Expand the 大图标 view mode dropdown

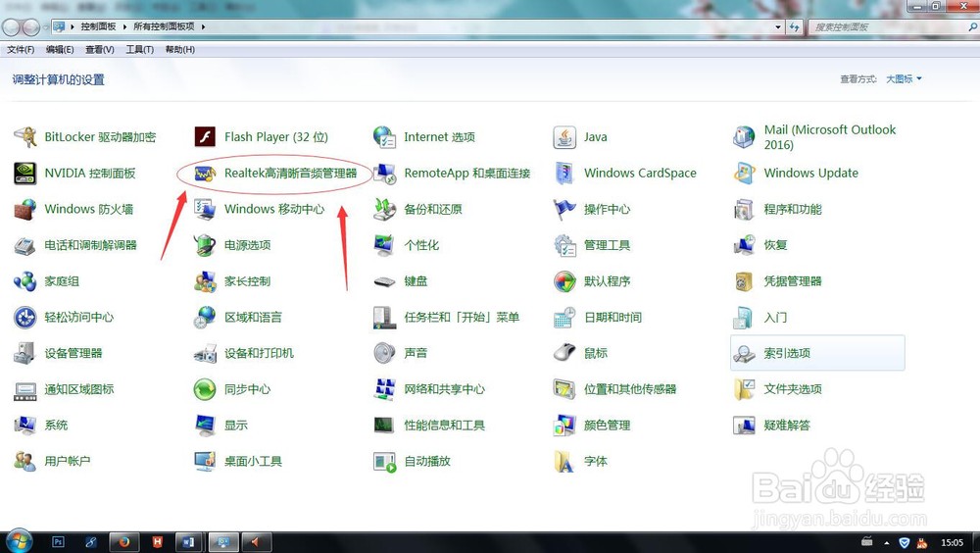coord(904,78)
